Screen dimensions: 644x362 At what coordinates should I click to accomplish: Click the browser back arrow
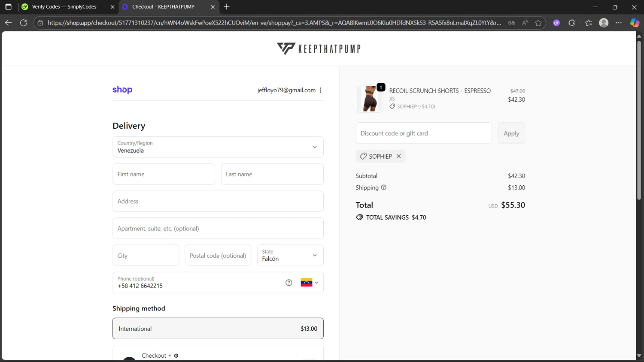click(x=8, y=23)
